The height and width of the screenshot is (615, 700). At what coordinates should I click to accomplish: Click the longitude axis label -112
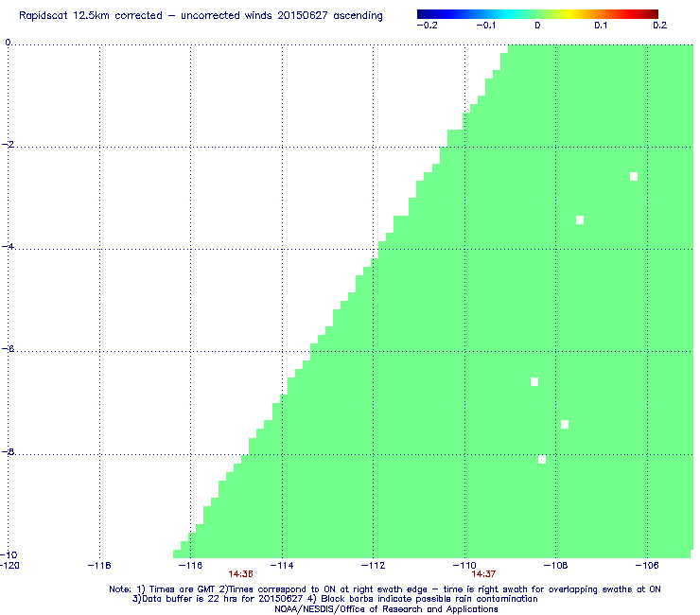pyautogui.click(x=373, y=566)
